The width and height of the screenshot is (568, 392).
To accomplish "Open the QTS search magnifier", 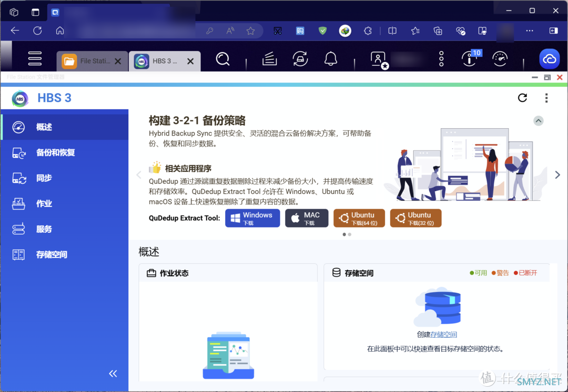I will (222, 59).
